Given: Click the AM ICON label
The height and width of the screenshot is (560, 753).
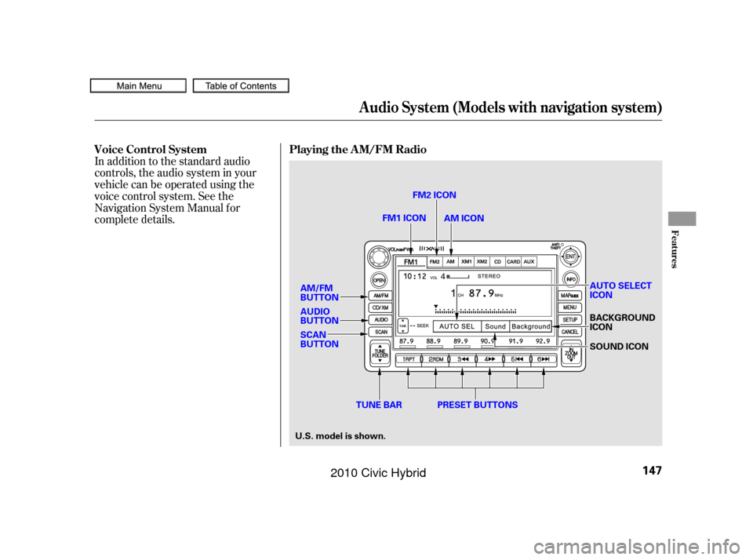Looking at the screenshot, I should pyautogui.click(x=464, y=218).
